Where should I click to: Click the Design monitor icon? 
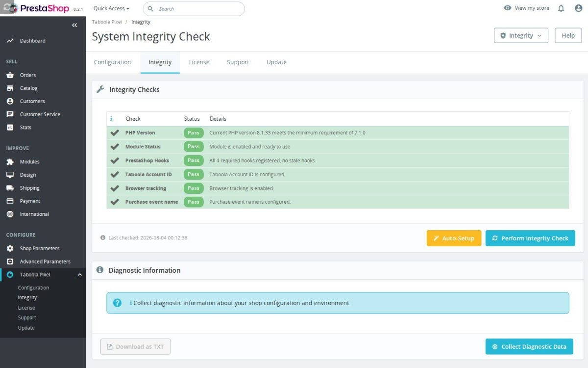(x=10, y=175)
